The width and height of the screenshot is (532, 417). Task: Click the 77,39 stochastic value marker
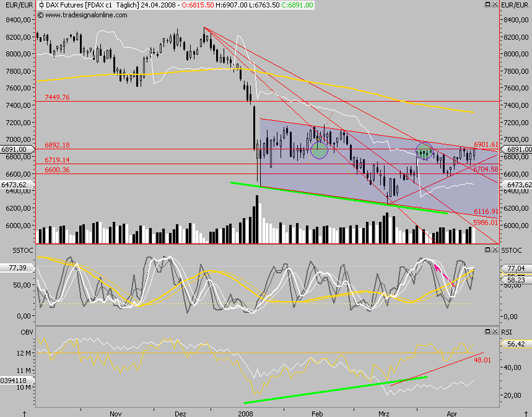tap(17, 268)
